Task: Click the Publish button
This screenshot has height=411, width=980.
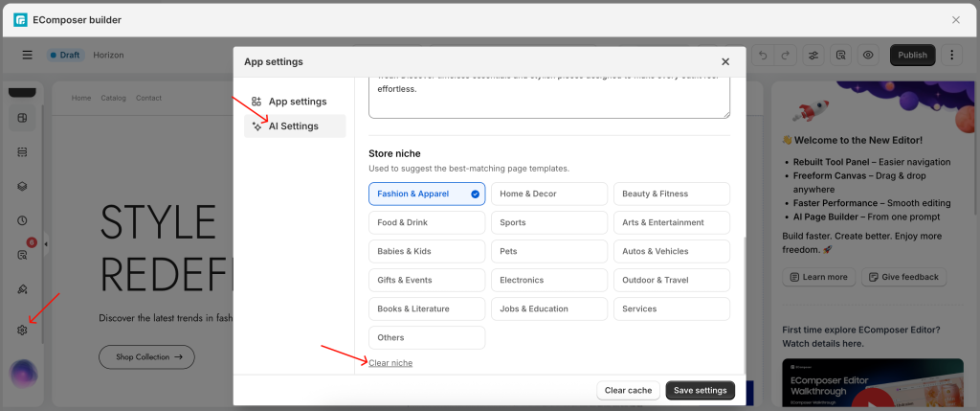Action: (912, 55)
